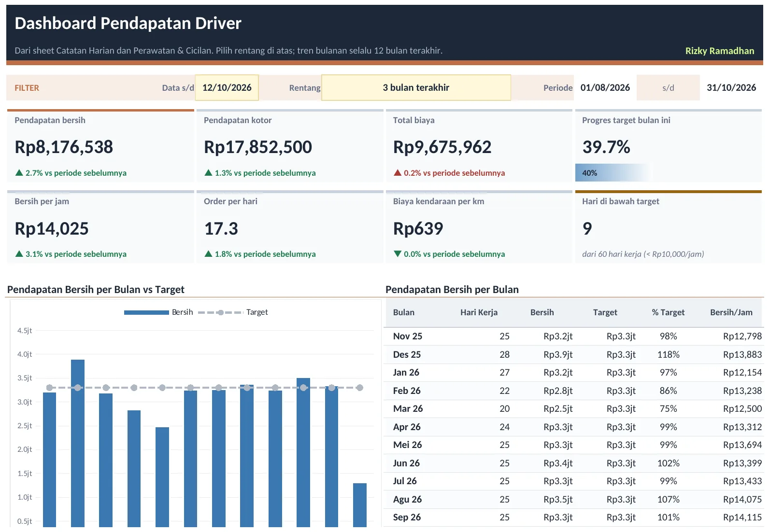
Task: Select the Jun 26 percent target 102%
Action: point(668,463)
